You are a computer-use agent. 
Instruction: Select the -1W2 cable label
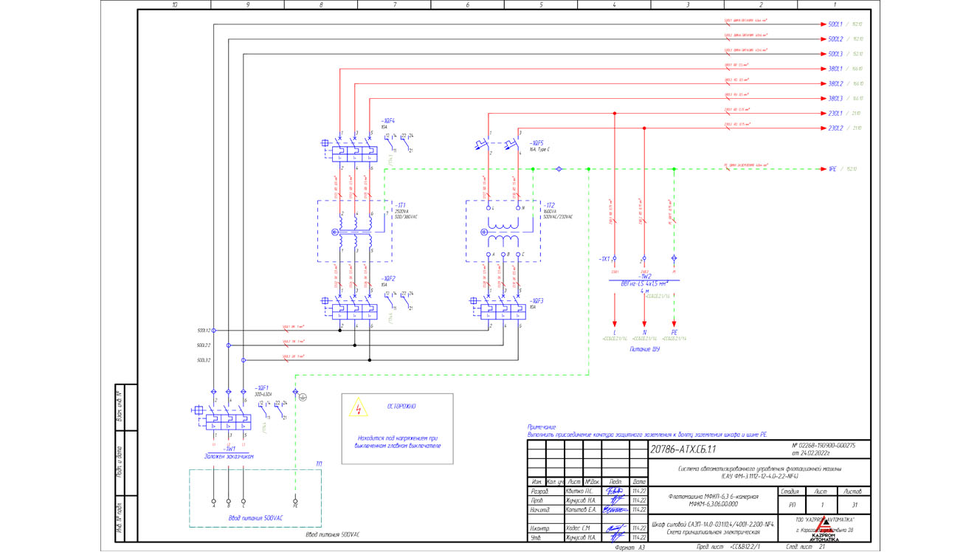coord(644,276)
